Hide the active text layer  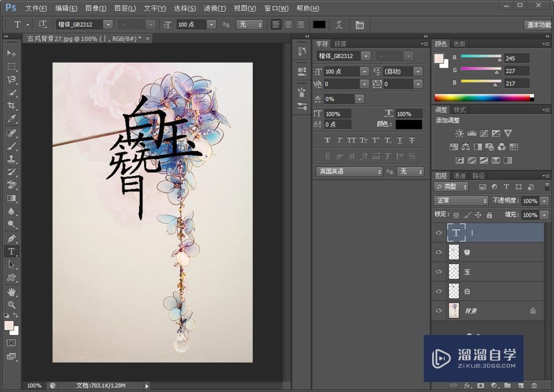[x=439, y=233]
